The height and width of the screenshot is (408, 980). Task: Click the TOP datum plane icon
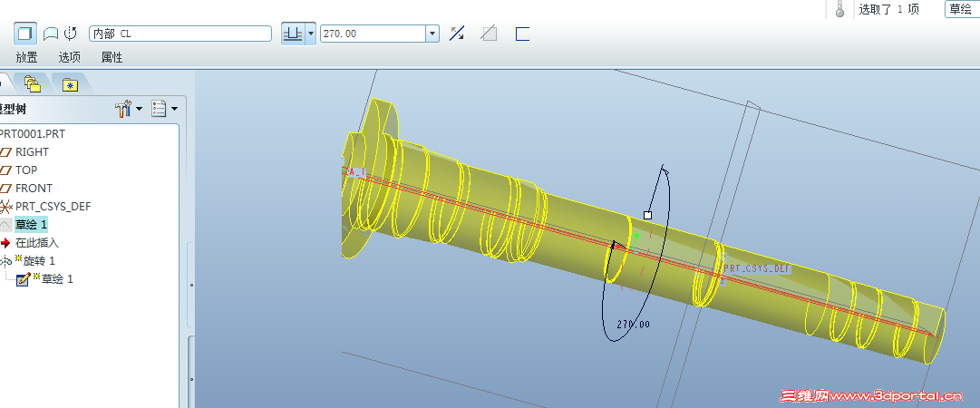click(5, 170)
